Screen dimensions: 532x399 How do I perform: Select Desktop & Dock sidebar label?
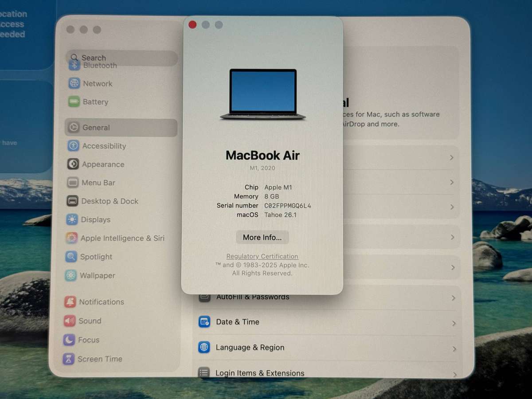110,201
